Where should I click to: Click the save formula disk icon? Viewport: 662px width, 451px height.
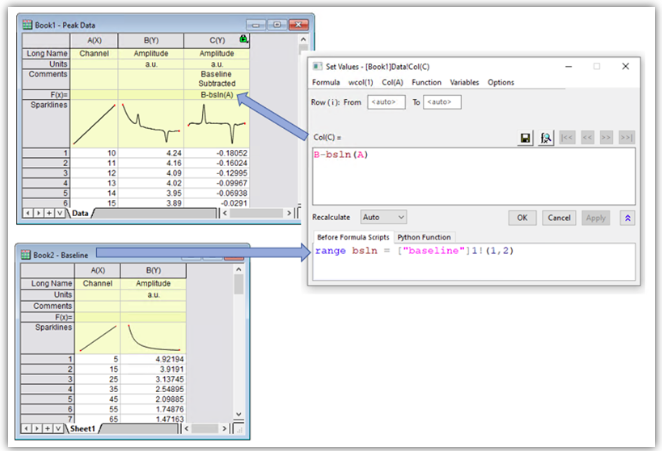(525, 138)
